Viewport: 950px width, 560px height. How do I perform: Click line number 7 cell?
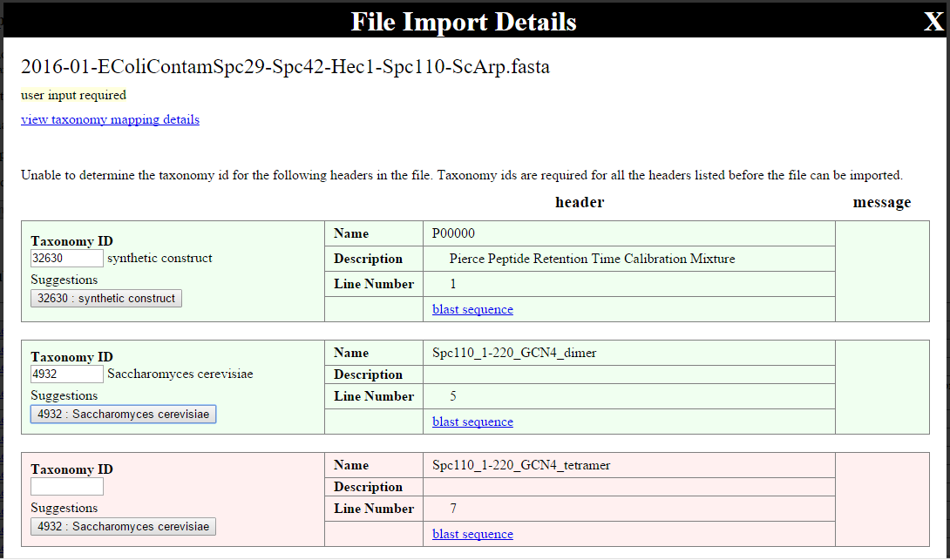(629, 509)
